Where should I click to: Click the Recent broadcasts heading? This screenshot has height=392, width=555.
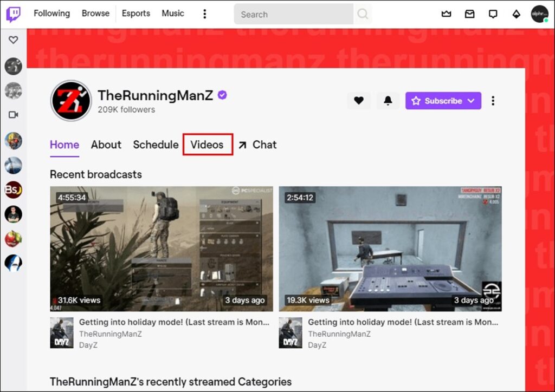point(96,174)
